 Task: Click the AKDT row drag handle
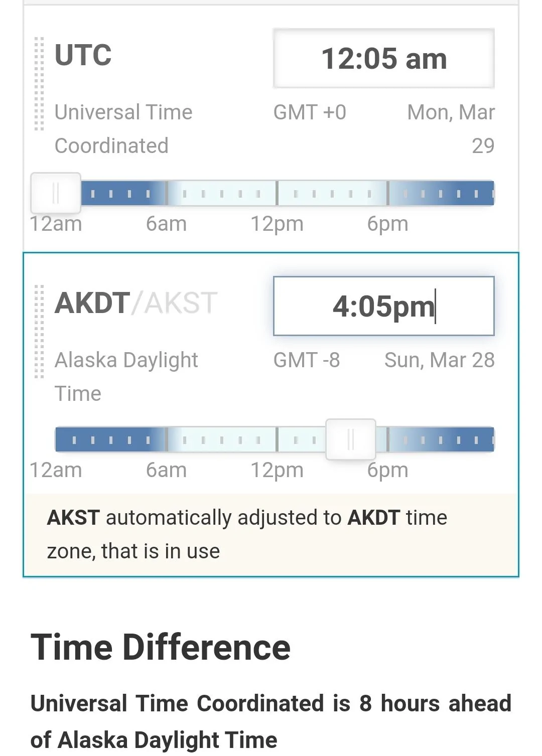(39, 332)
